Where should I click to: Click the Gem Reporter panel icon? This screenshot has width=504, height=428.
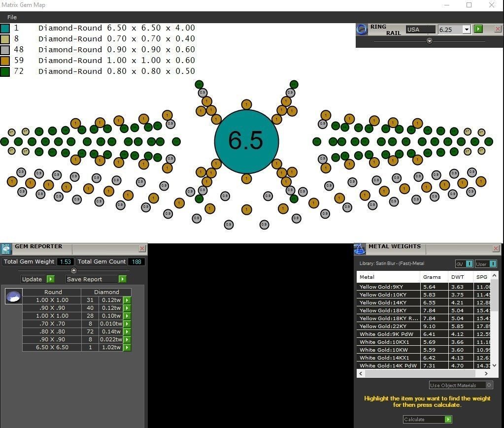click(6, 249)
